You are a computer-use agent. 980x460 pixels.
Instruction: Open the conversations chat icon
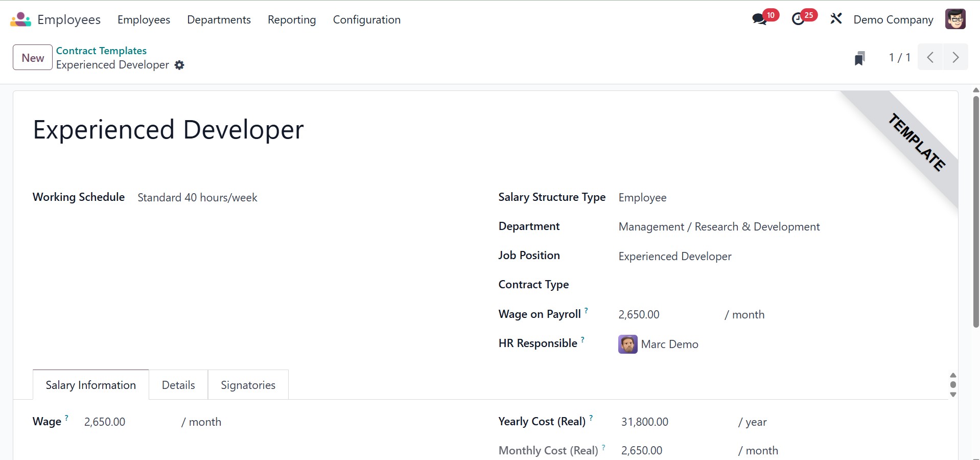tap(759, 19)
